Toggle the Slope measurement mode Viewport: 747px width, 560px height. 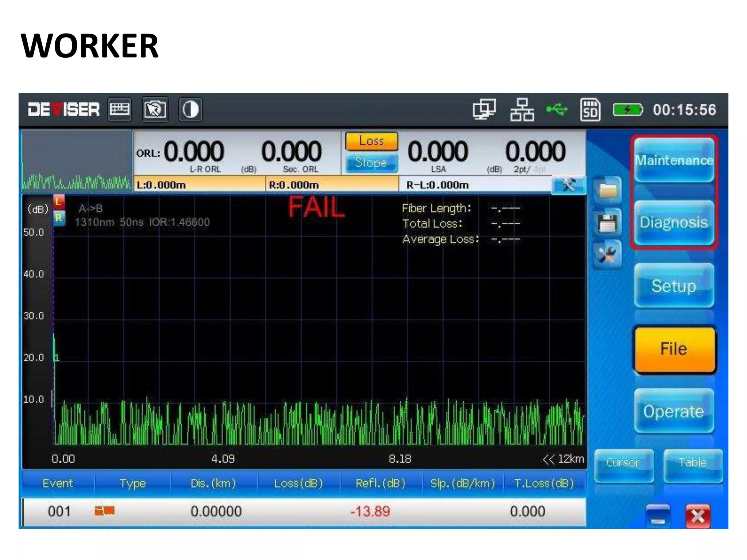tap(371, 163)
